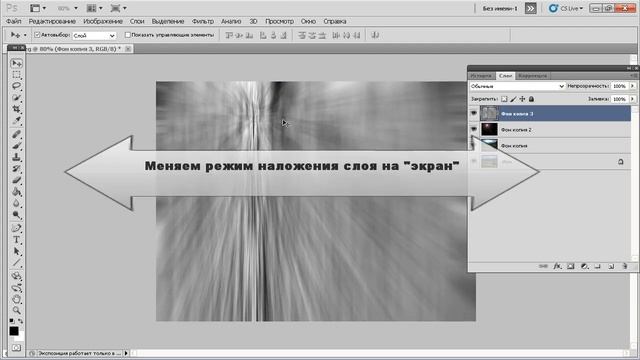Click the foreground color swatch
The width and height of the screenshot is (640, 360).
[14, 331]
